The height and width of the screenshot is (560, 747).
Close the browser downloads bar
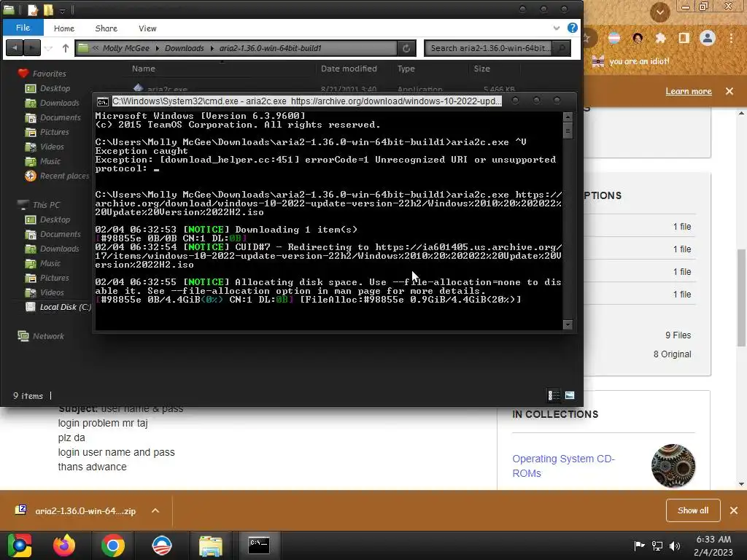734,510
